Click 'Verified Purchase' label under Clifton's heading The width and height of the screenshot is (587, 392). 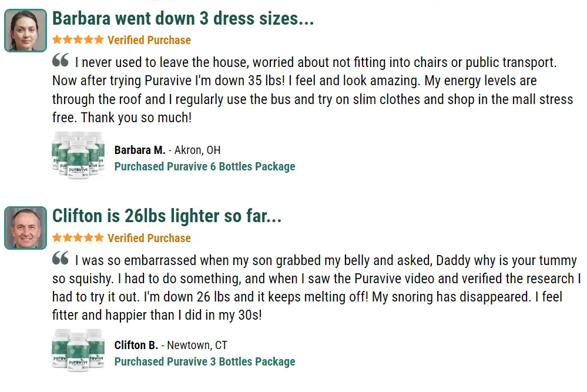(x=149, y=238)
